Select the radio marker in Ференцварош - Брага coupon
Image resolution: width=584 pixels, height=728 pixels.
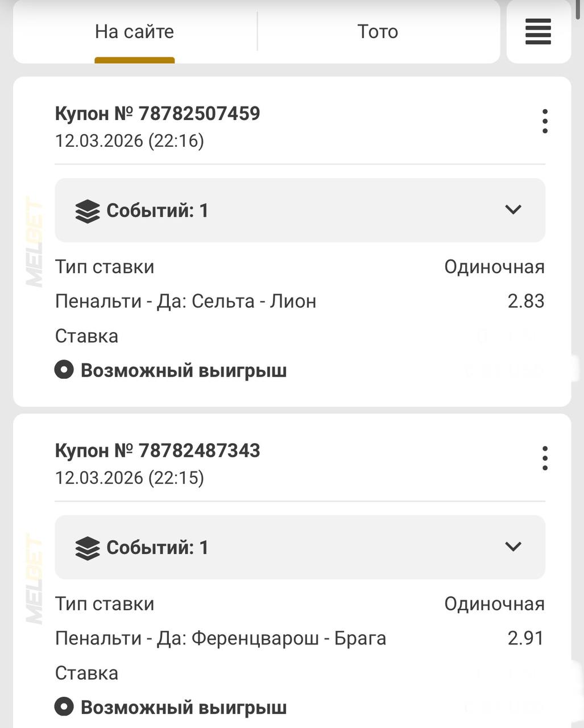(64, 708)
